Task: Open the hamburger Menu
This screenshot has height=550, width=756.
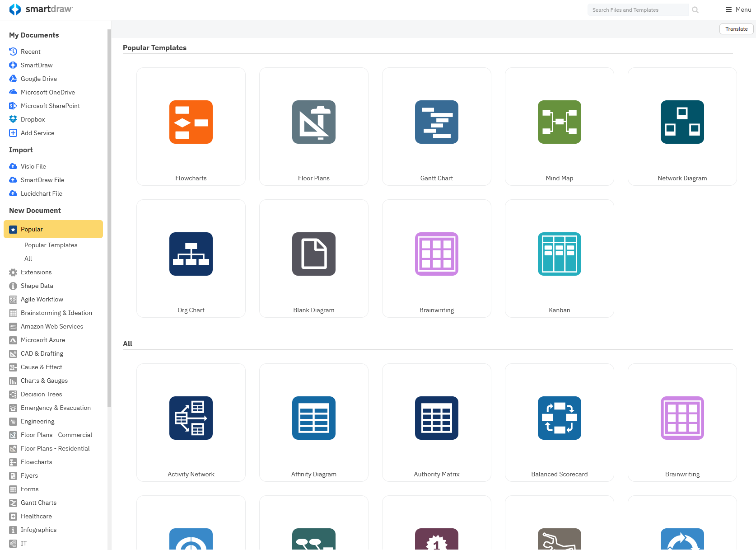Action: tap(738, 9)
